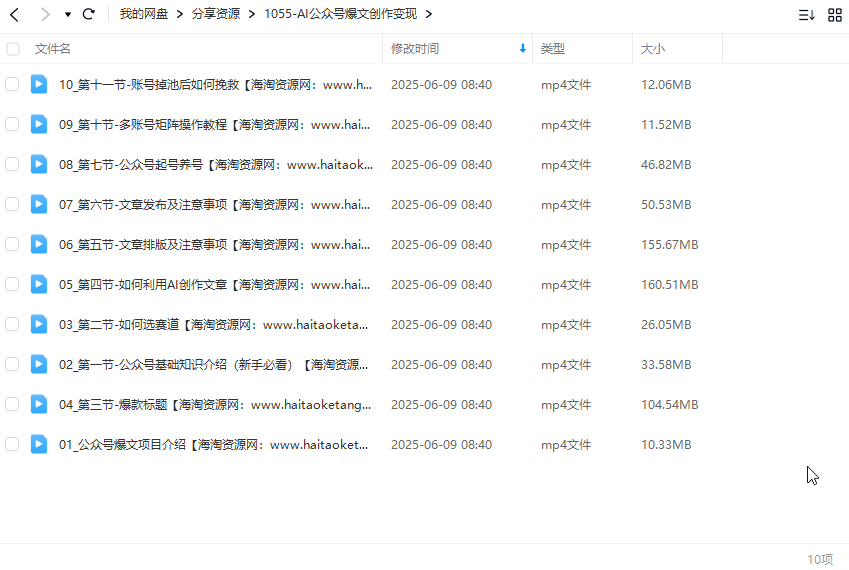Tick the select-all checkbox in header

[13, 49]
